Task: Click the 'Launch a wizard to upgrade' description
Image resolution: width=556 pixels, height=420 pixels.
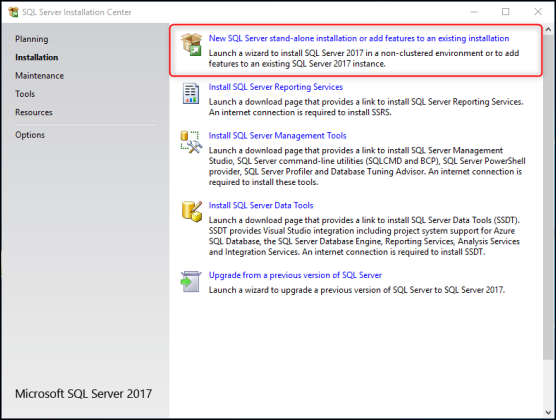Action: (357, 290)
